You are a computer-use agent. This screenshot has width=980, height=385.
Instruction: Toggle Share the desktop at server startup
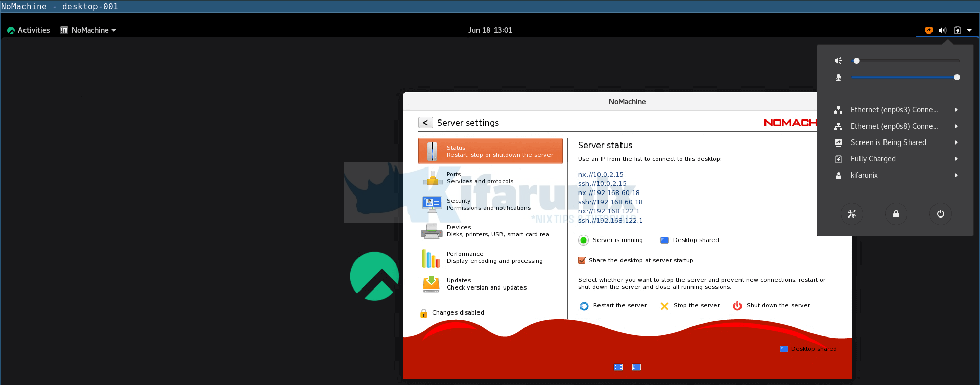pos(582,260)
